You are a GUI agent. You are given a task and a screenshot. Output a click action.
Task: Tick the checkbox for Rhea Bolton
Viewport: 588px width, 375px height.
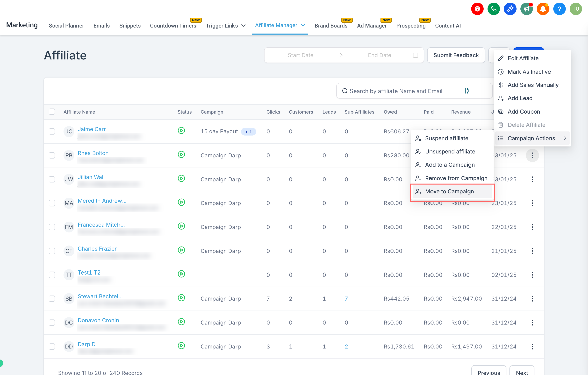(x=52, y=155)
